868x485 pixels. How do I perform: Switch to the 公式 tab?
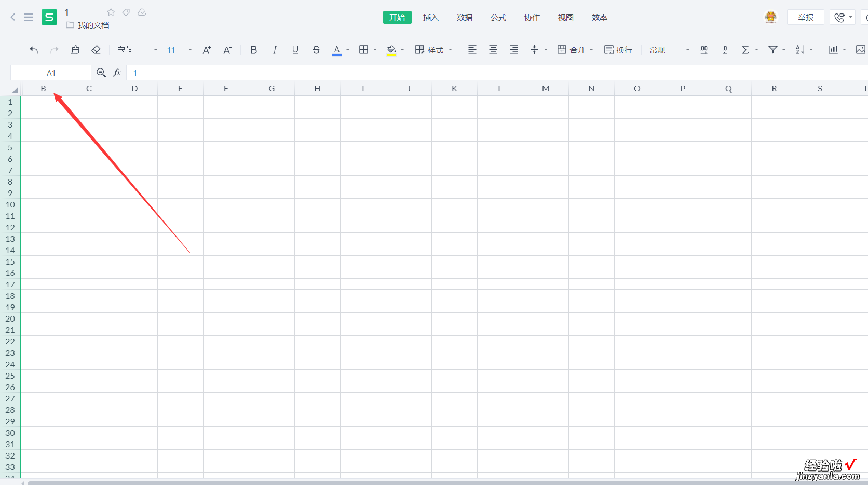pyautogui.click(x=498, y=17)
